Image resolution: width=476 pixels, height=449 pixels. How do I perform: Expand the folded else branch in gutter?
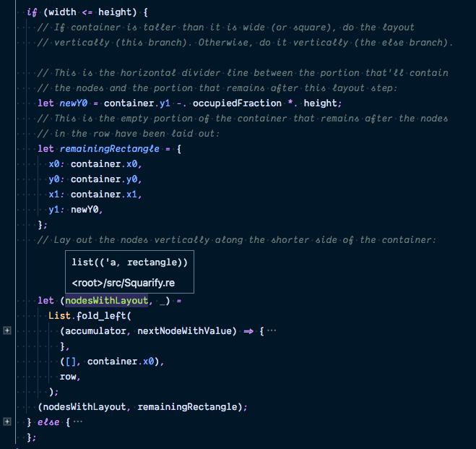tap(7, 422)
